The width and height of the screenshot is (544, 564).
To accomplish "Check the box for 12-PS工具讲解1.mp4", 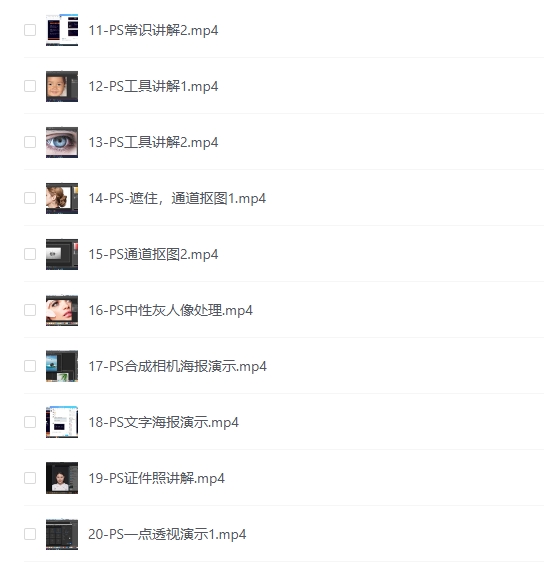I will [30, 86].
